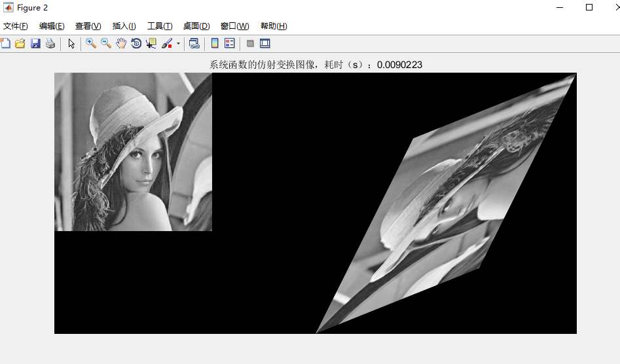
Task: Open the 桌面(D) menu
Action: (196, 26)
